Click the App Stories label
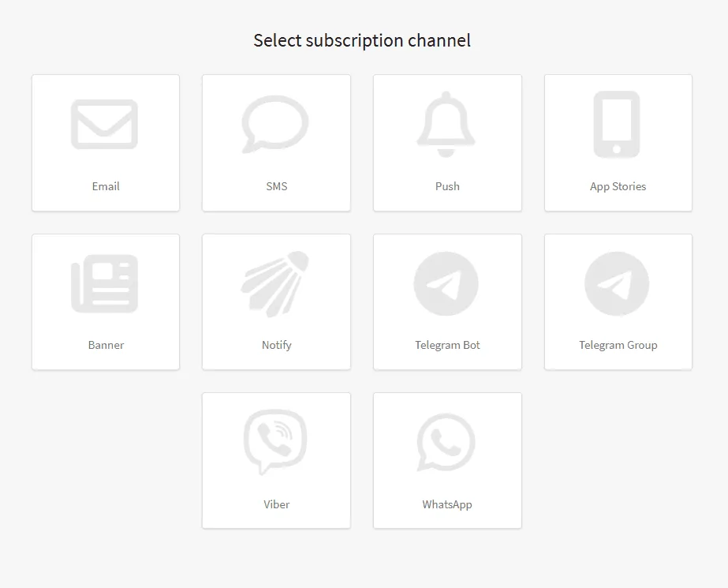728x588 pixels. (618, 187)
